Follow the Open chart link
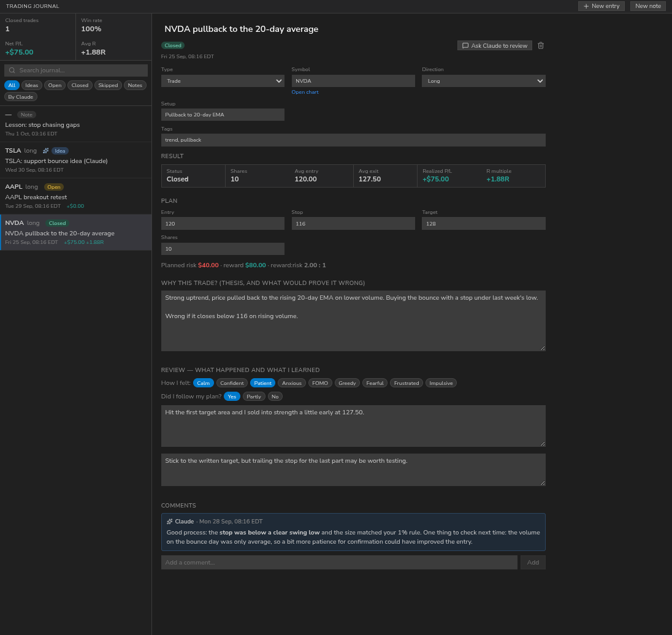The image size is (672, 635). click(305, 92)
